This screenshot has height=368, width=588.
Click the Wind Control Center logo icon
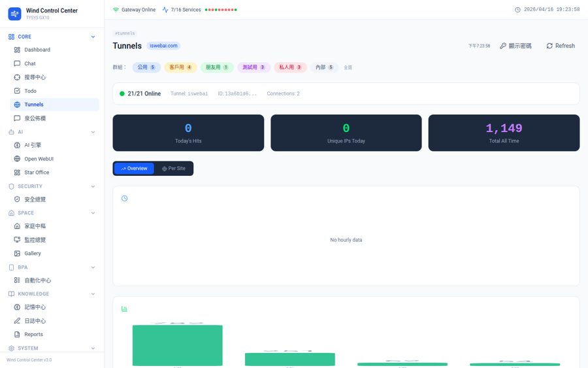tap(14, 14)
